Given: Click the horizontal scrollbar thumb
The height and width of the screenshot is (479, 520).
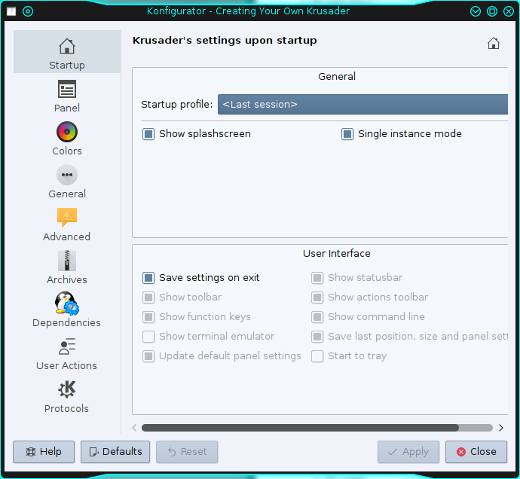Looking at the screenshot, I should pos(300,428).
